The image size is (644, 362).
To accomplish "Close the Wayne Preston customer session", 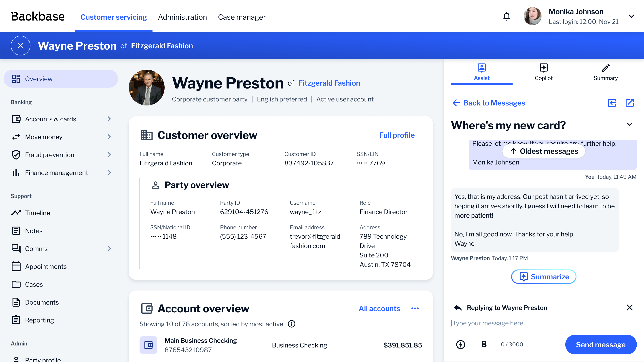I will pos(21,45).
